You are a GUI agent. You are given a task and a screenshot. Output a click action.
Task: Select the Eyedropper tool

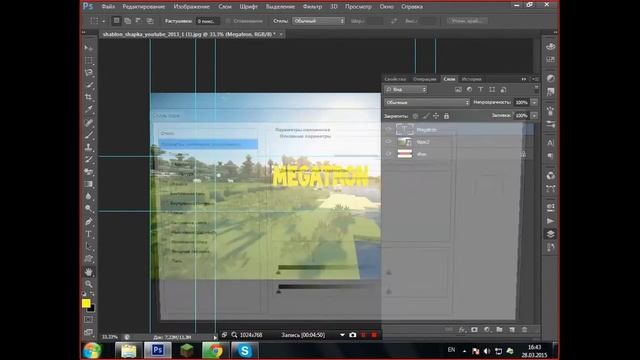pyautogui.click(x=89, y=109)
